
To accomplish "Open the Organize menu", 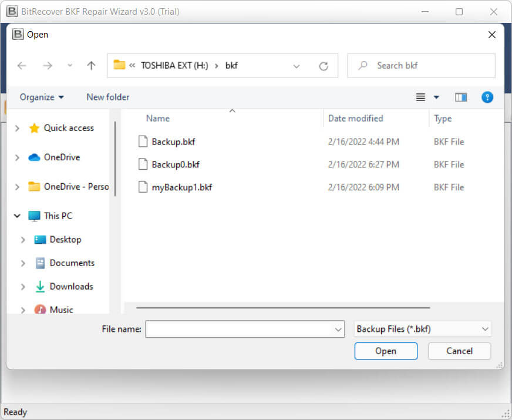I will (x=42, y=98).
